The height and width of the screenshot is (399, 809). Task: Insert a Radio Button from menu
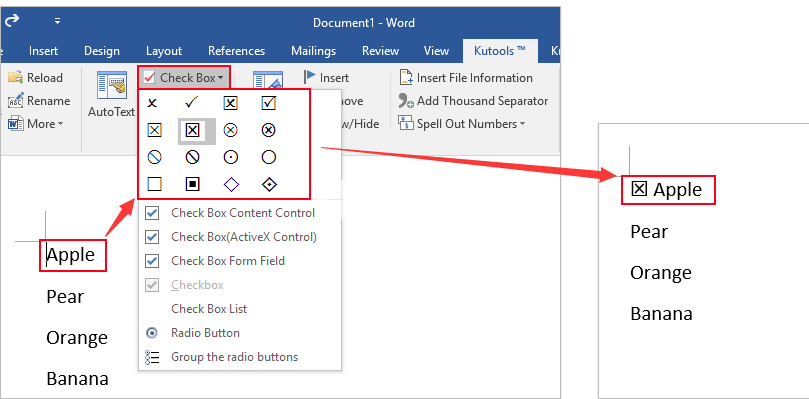coord(239,333)
